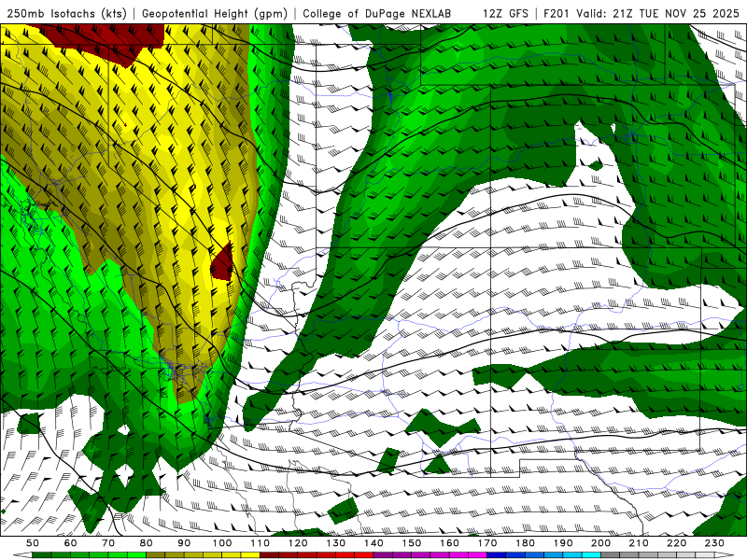Click the legend label "90"
The height and width of the screenshot is (560, 747).
coord(184,543)
